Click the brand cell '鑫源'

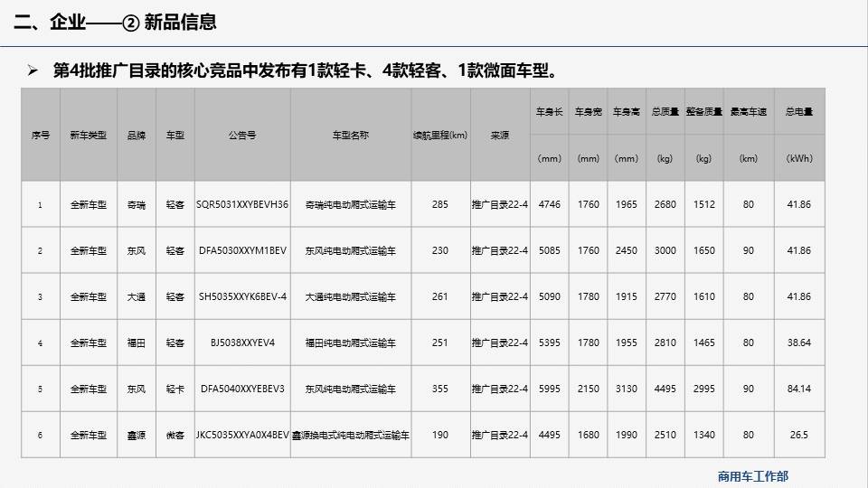137,436
